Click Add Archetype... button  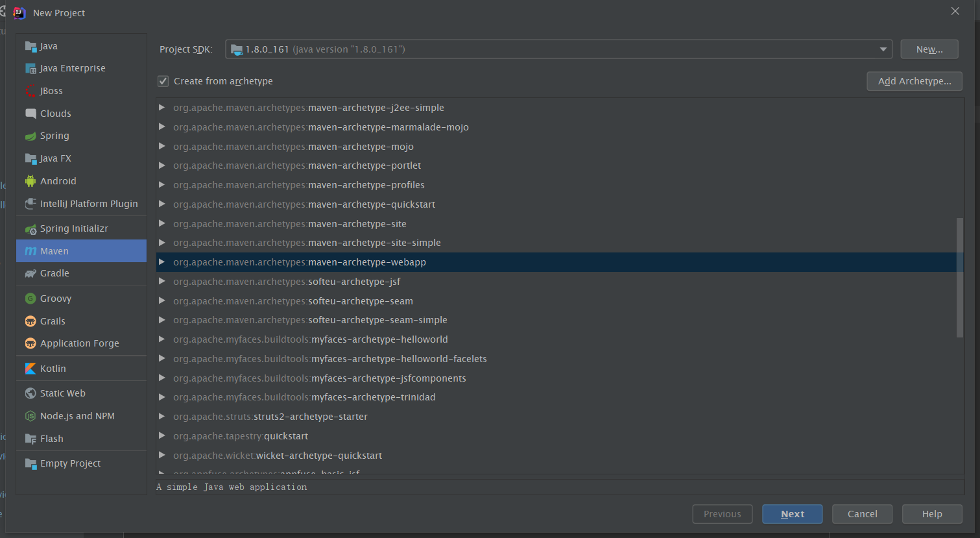tap(914, 81)
